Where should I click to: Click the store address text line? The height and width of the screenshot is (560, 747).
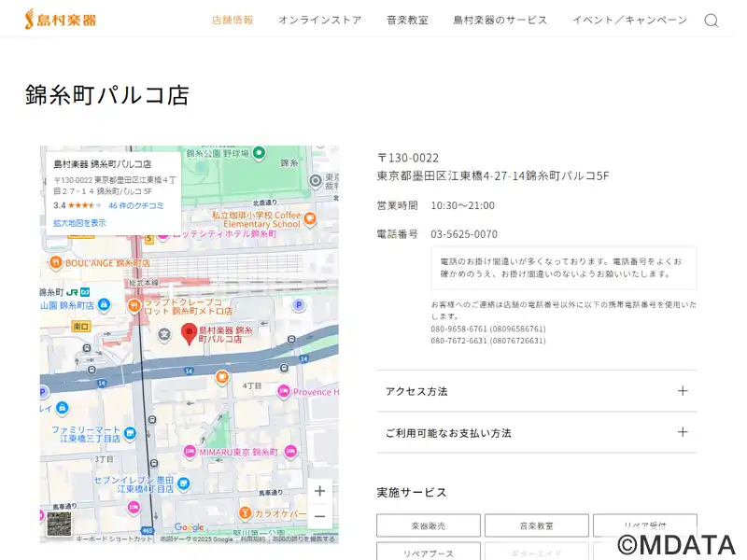[x=493, y=175]
